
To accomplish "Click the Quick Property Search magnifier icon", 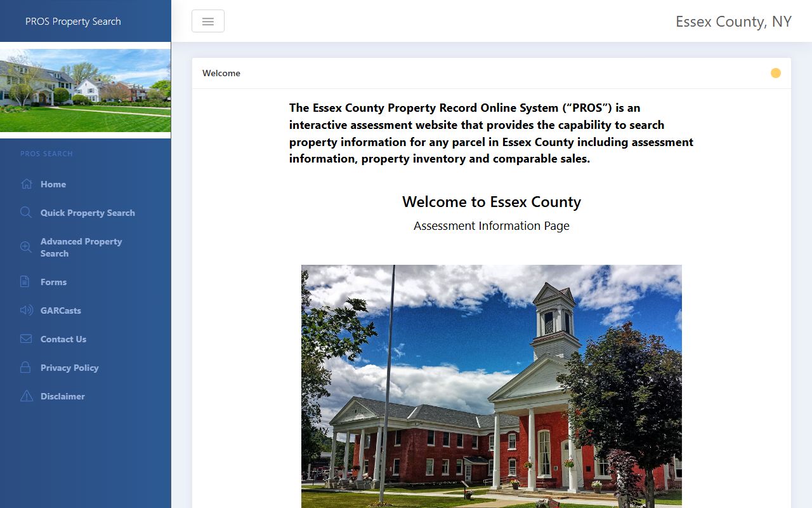I will coord(26,213).
